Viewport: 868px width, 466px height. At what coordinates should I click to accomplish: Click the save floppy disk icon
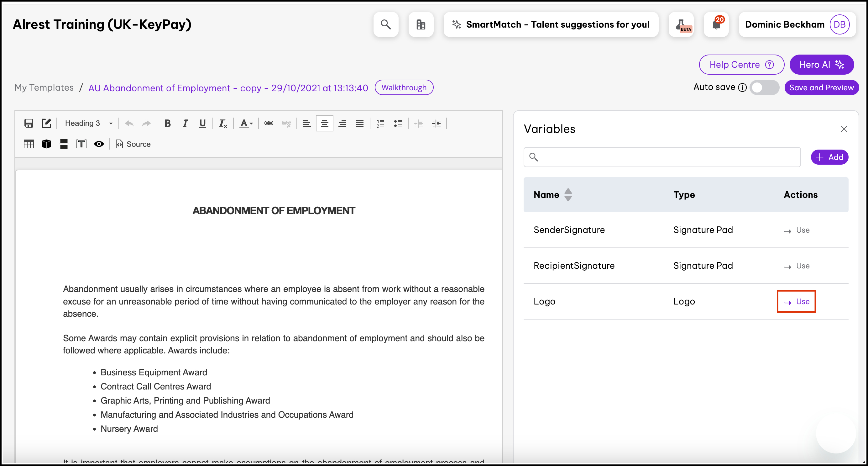click(29, 124)
